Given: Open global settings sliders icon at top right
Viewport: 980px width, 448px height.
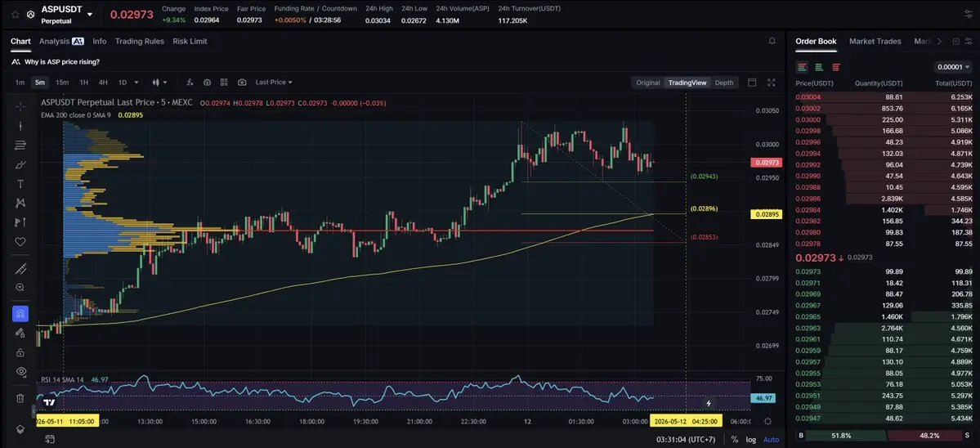Looking at the screenshot, I should pyautogui.click(x=969, y=14).
